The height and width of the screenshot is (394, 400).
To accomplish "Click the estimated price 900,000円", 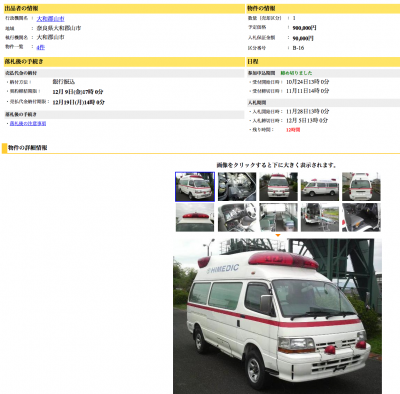I will click(x=304, y=28).
